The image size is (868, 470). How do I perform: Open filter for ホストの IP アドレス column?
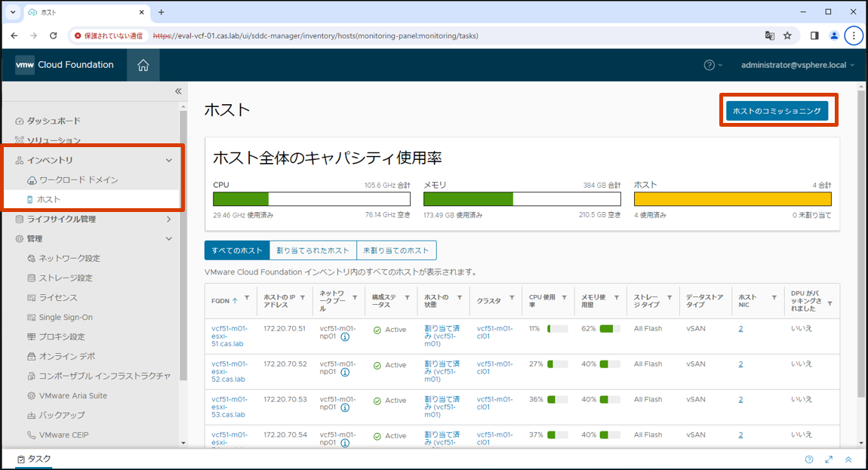click(x=303, y=298)
